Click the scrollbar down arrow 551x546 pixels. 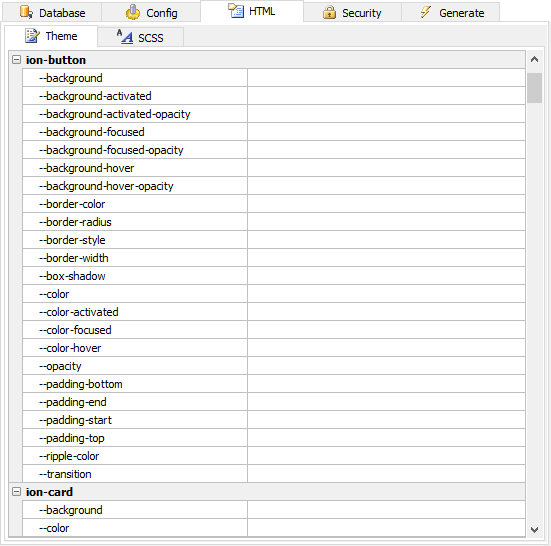click(x=534, y=529)
